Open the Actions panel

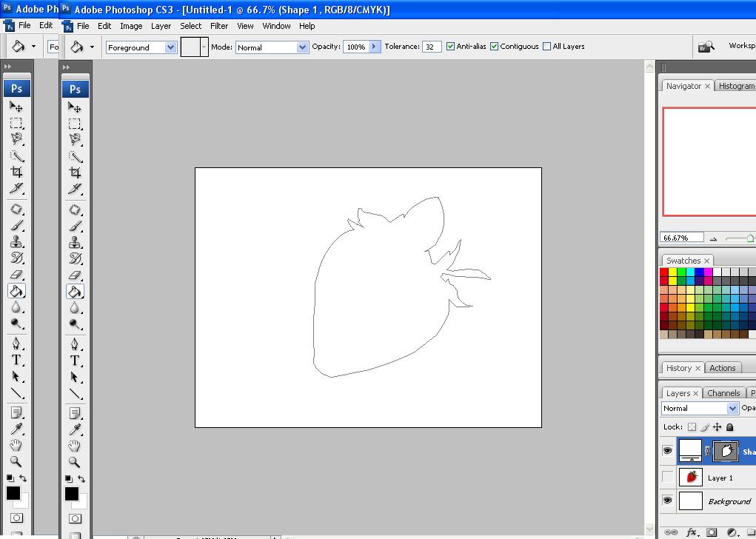[723, 367]
